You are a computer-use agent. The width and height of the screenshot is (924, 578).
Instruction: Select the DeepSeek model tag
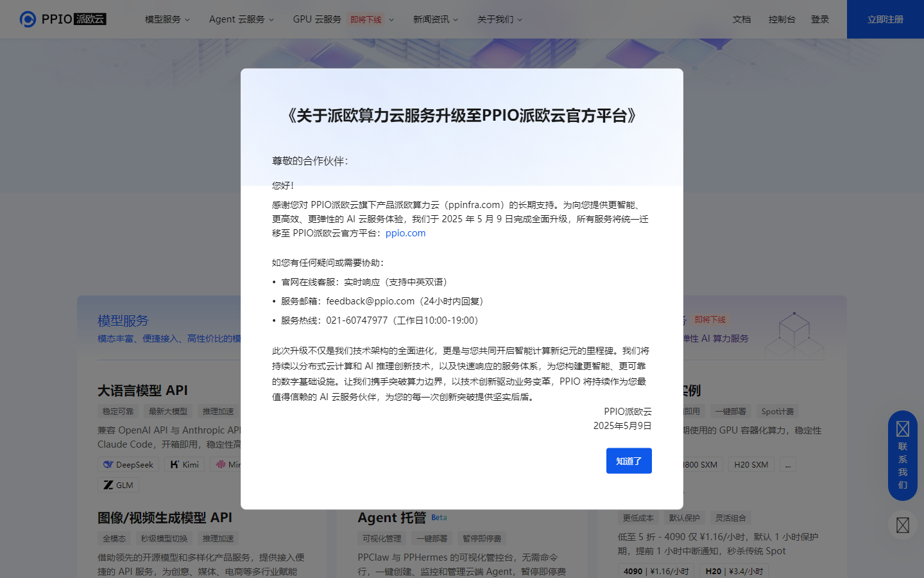coord(128,464)
